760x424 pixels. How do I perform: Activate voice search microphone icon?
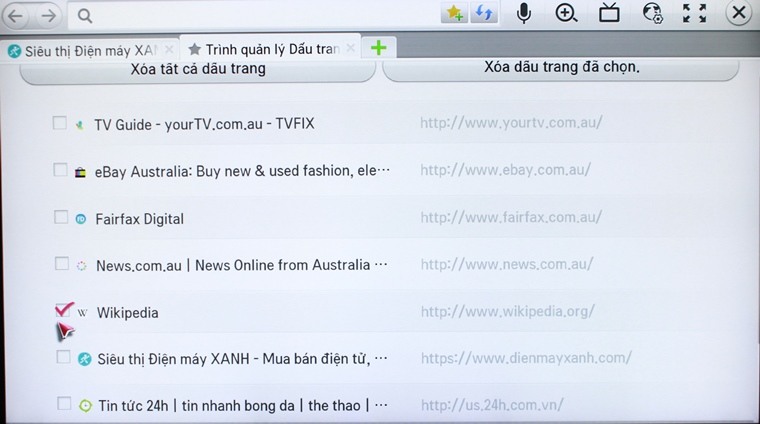(x=523, y=14)
